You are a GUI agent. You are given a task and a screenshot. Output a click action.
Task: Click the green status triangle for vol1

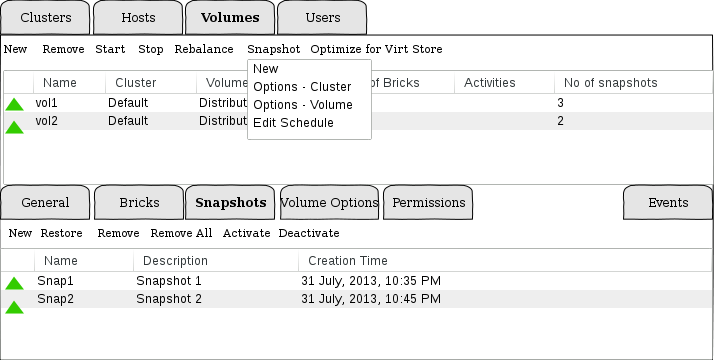[x=14, y=105]
